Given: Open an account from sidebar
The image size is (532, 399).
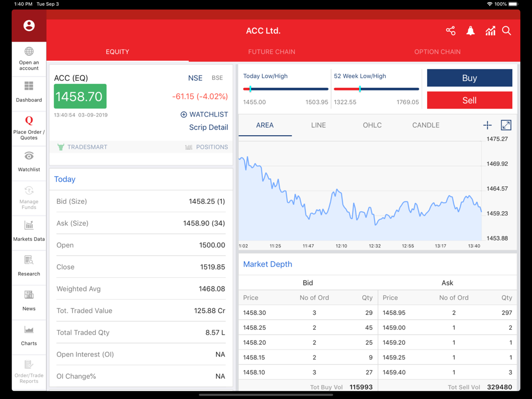Looking at the screenshot, I should 29,59.
